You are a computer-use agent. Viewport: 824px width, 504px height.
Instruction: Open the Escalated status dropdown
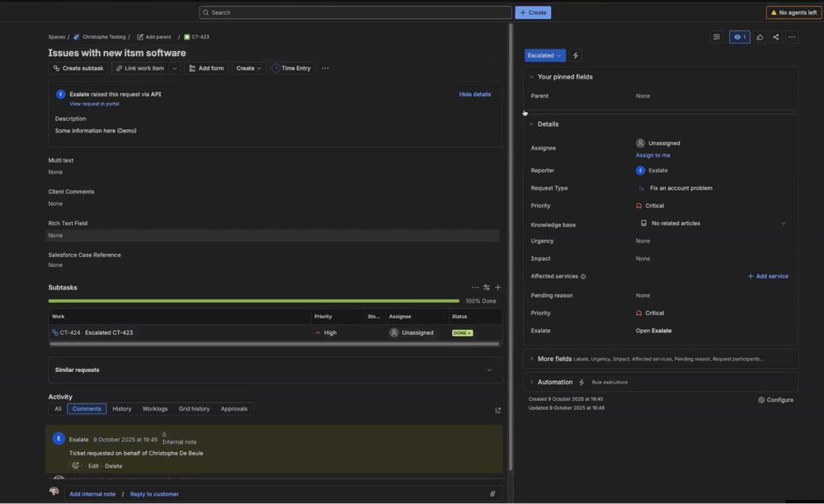(x=545, y=55)
